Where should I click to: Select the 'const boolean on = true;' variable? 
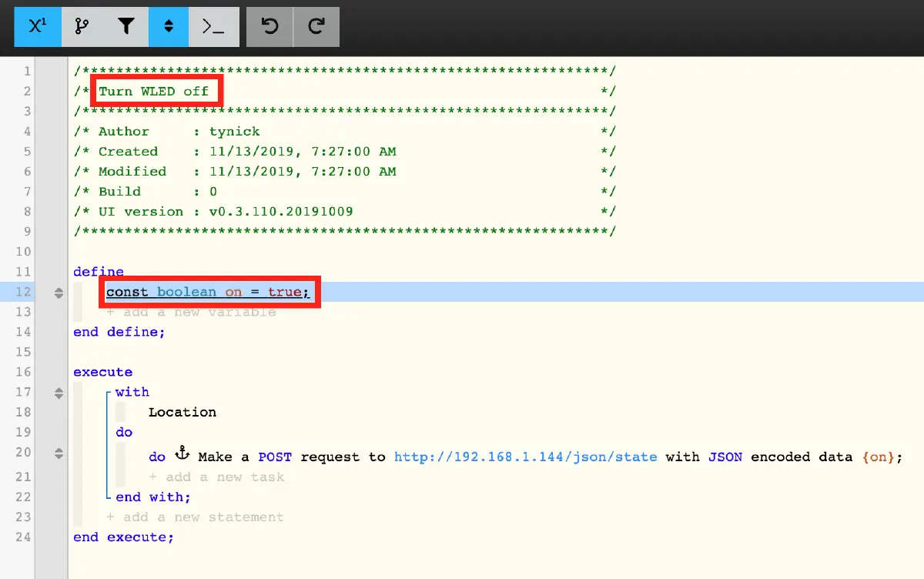pyautogui.click(x=208, y=292)
